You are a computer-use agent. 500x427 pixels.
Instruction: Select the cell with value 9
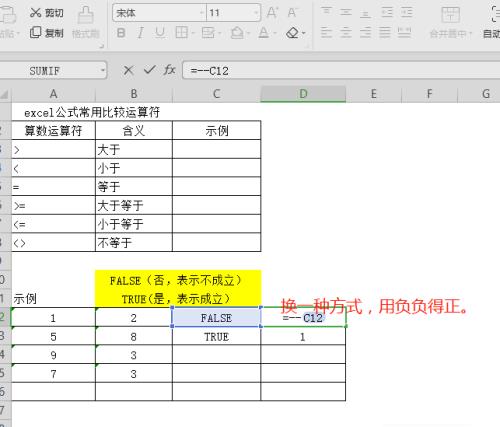(53, 355)
